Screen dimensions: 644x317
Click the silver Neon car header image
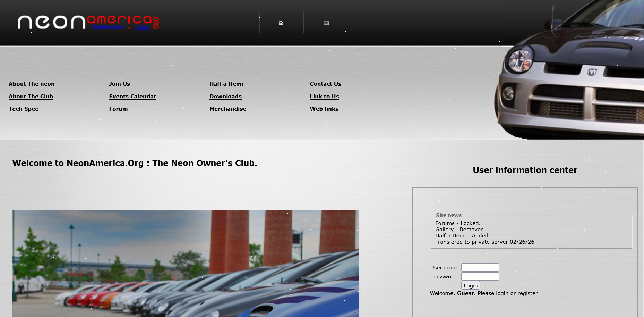click(569, 69)
